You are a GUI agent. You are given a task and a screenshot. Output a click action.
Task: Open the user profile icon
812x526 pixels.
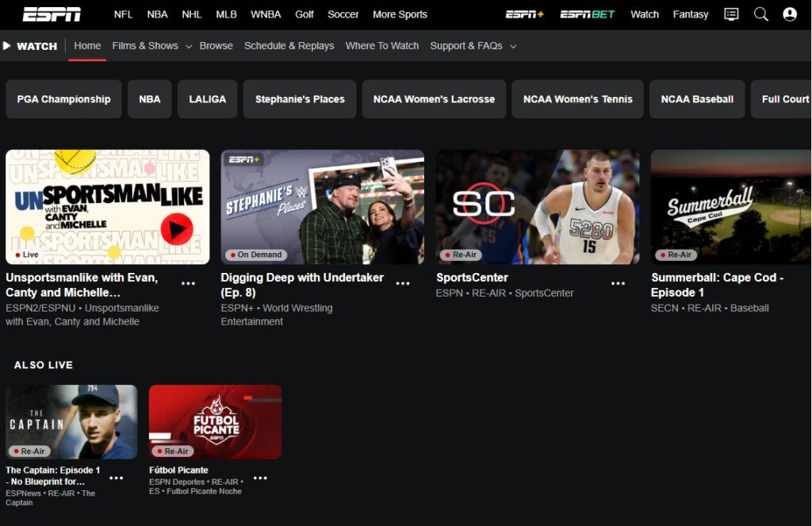pos(790,14)
